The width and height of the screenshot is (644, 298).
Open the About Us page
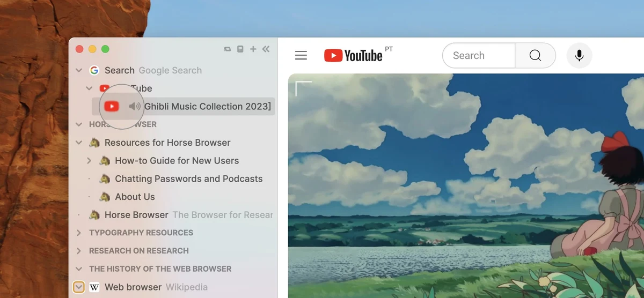click(x=135, y=197)
